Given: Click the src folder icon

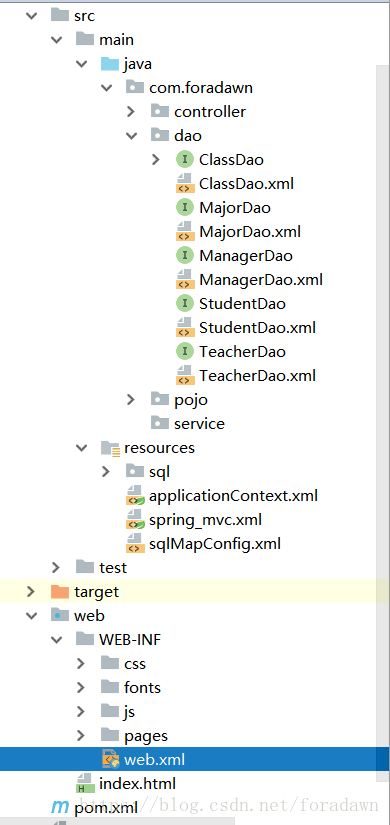Looking at the screenshot, I should (60, 15).
